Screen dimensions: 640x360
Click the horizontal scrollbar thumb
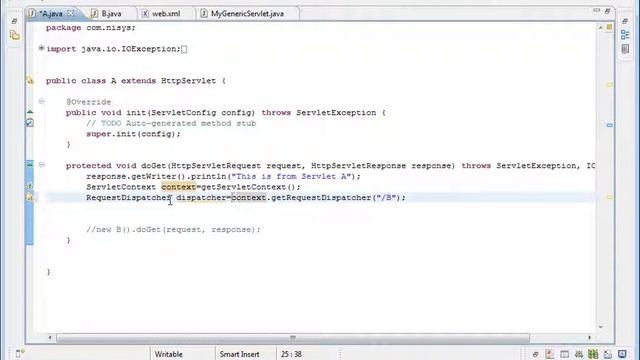pos(293,338)
